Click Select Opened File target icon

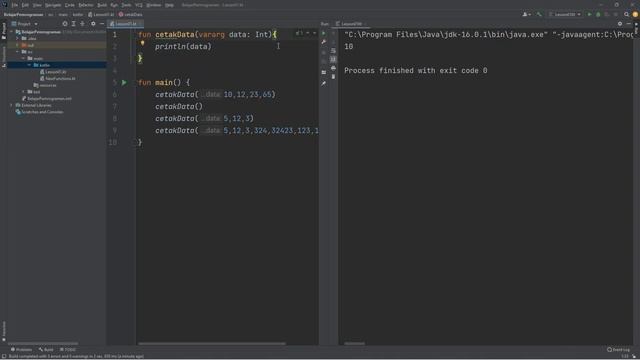coord(65,24)
